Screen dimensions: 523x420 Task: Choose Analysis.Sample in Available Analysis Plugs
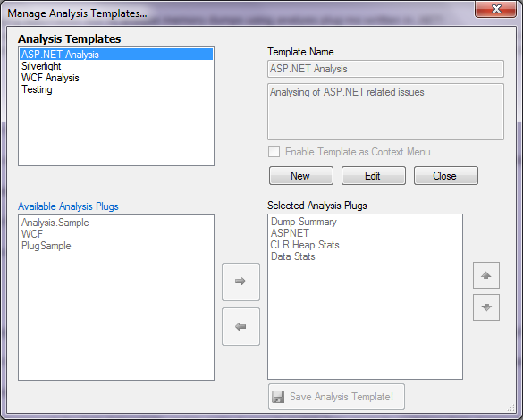click(x=55, y=223)
